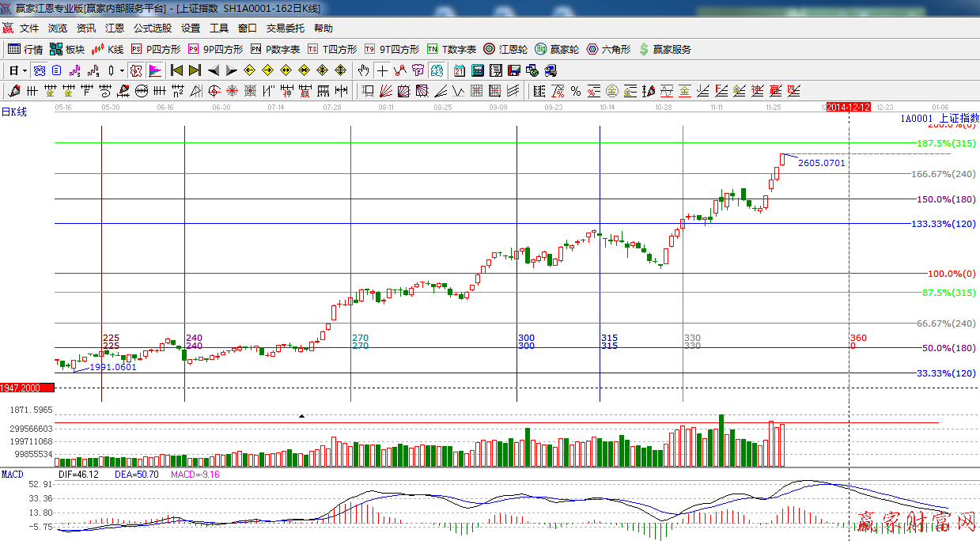Click the 行情 quotes button

pyautogui.click(x=25, y=49)
